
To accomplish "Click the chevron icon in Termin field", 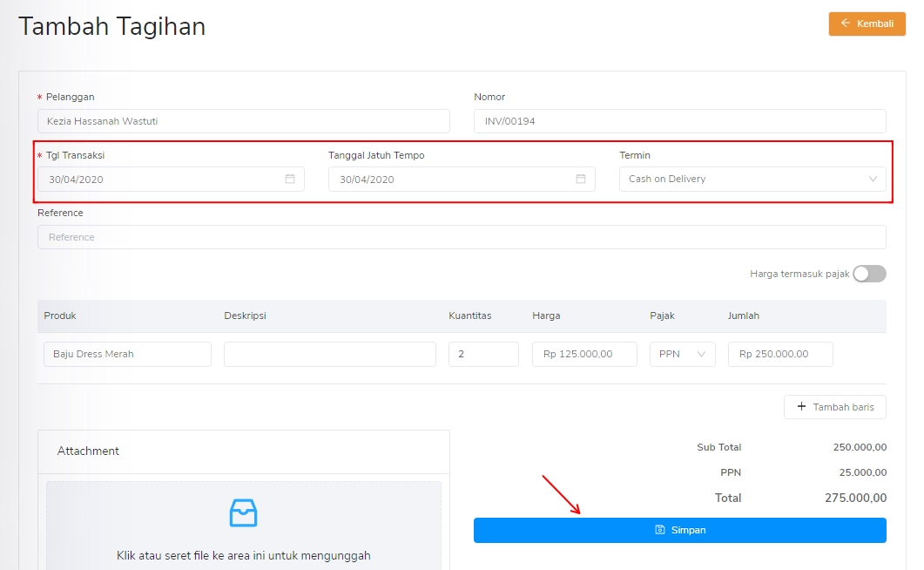I will pyautogui.click(x=872, y=179).
